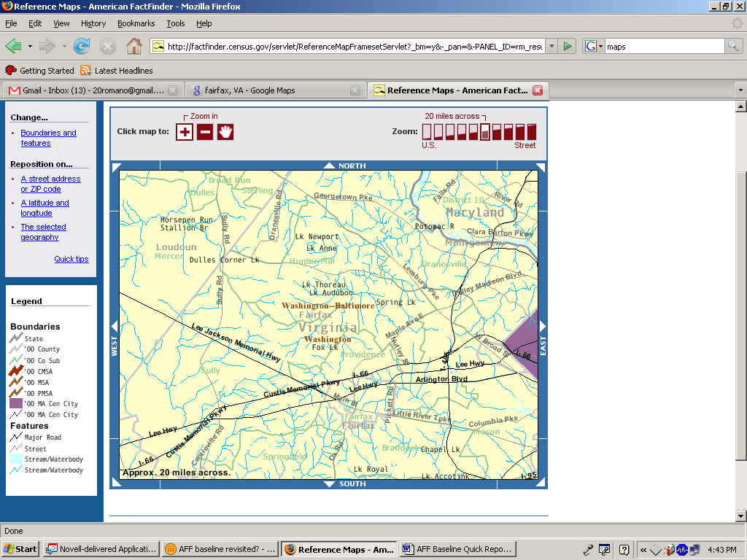This screenshot has width=747, height=560.
Task: Switch to the fairfax, VA Google Maps tab
Action: pos(275,90)
